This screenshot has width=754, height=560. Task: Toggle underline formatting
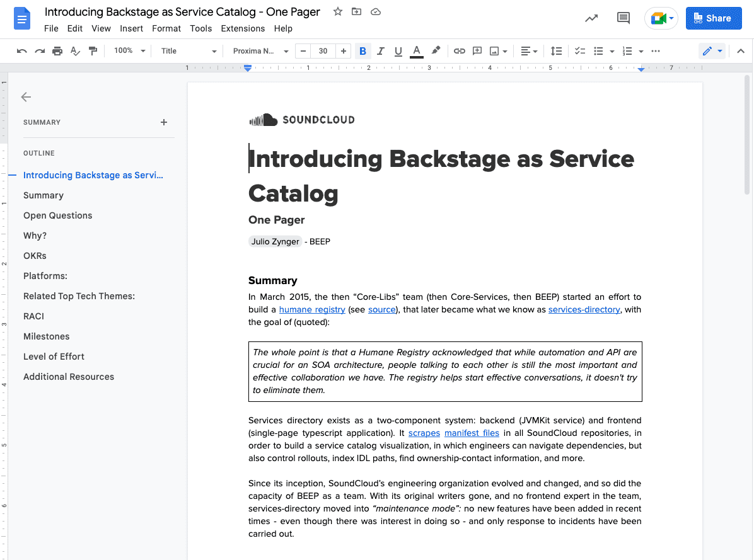pos(398,51)
